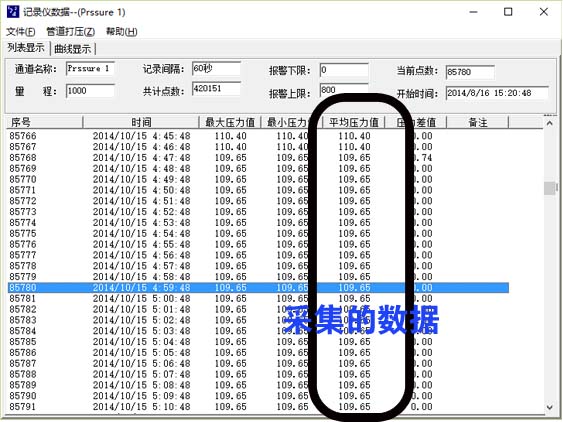
Task: Click the 当前点数 field showing 85780
Action: click(x=470, y=72)
